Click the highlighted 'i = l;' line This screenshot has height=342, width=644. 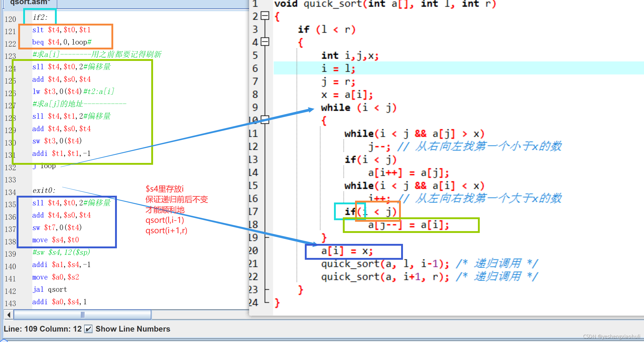[338, 68]
